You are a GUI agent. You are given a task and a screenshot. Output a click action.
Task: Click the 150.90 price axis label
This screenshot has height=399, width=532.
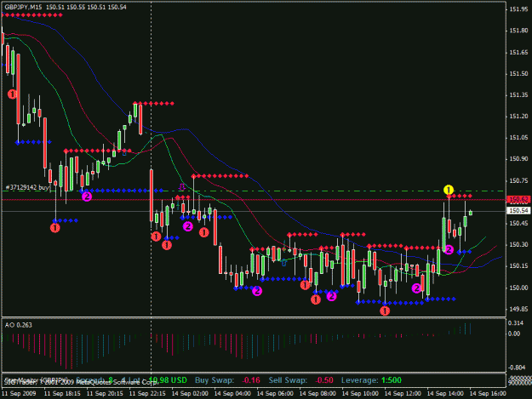(518, 159)
